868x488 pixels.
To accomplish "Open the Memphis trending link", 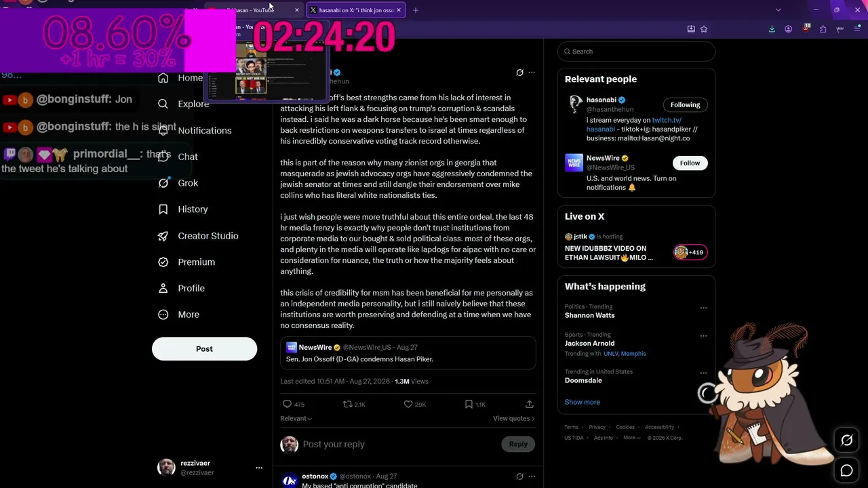I will [633, 354].
